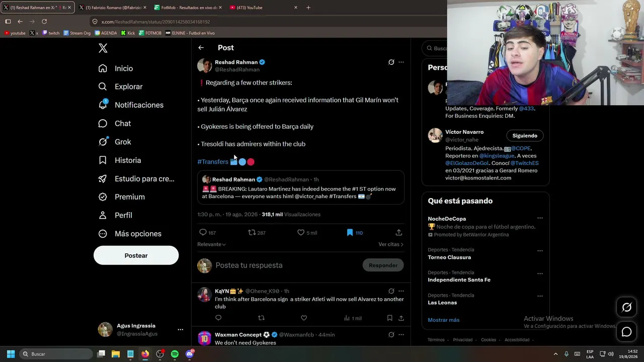644x362 pixels.
Task: Toggle bookmark on KaYN's comment
Action: 390,318
